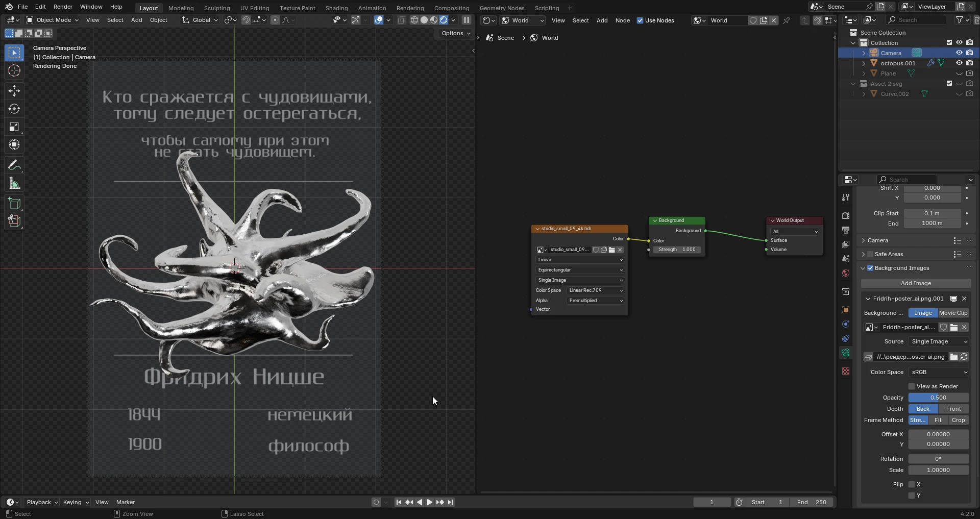
Task: Select the Measure tool
Action: click(x=14, y=184)
